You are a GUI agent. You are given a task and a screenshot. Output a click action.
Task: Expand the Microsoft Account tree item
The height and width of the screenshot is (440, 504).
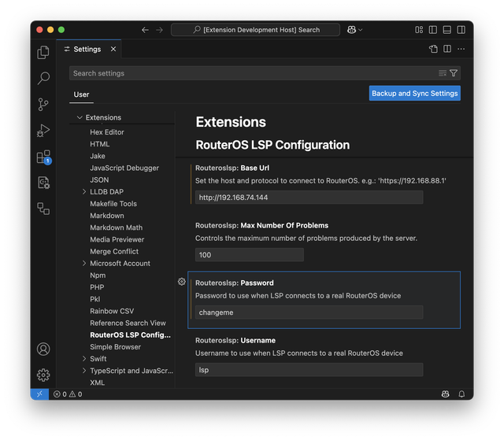click(84, 264)
